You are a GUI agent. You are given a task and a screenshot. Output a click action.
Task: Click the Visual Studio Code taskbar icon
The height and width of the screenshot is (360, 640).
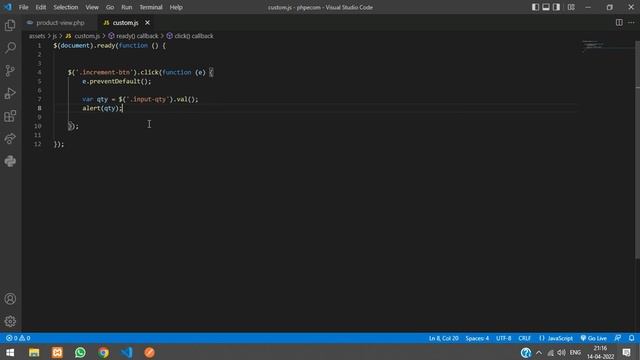click(127, 352)
